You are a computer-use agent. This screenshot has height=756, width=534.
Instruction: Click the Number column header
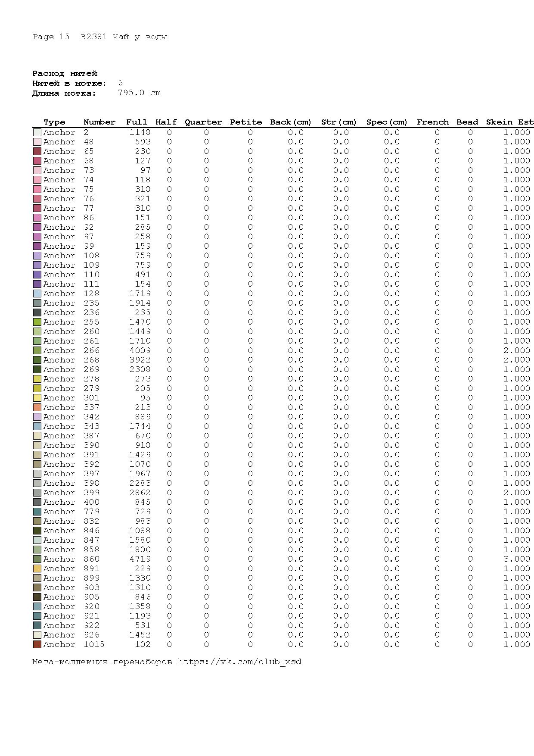99,122
